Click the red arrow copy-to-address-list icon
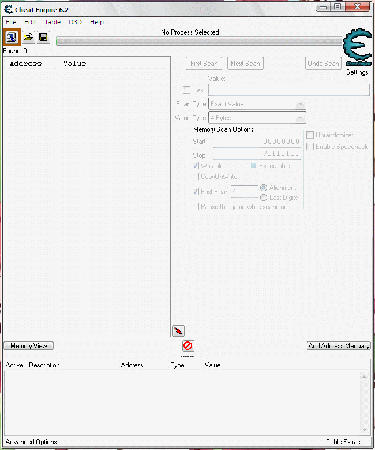Screen dimensions: 375x450 tap(178, 331)
